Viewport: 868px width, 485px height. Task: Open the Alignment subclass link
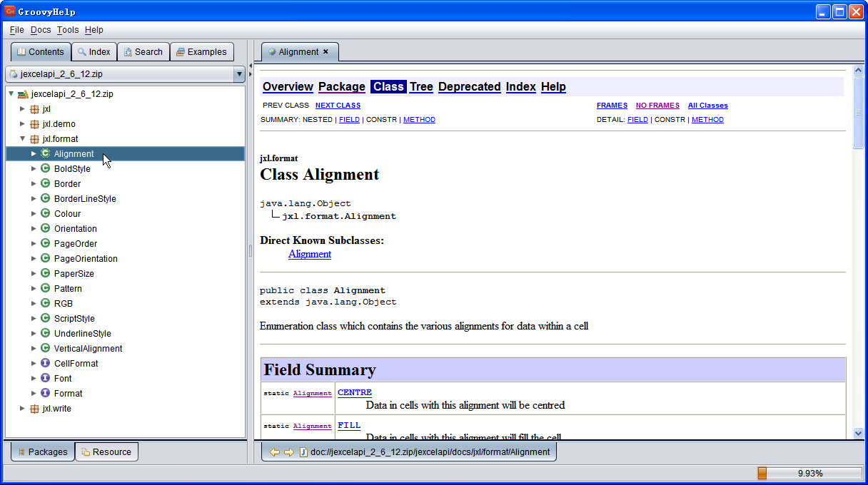pyautogui.click(x=310, y=254)
